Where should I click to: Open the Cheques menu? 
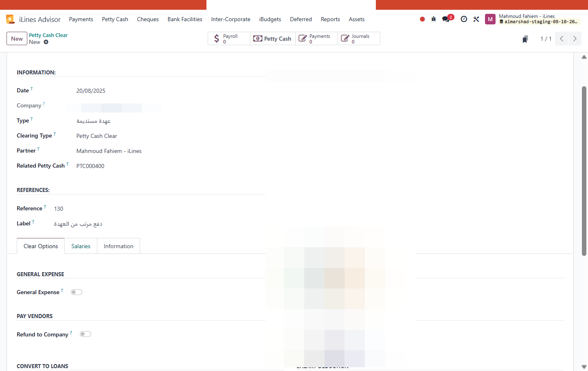(148, 19)
